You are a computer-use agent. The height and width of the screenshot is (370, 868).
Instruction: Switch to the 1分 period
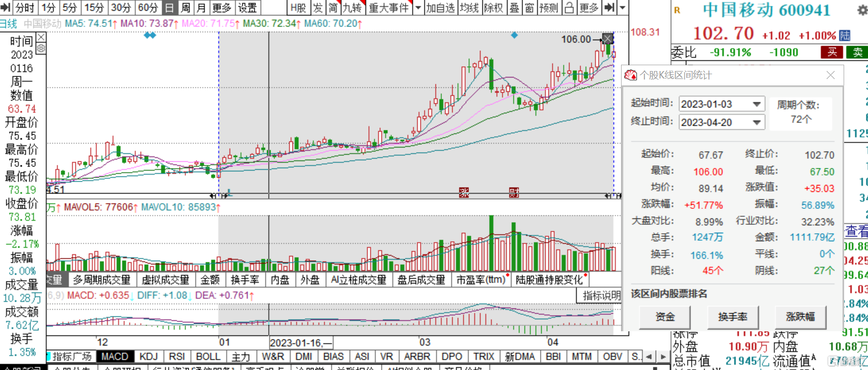(x=48, y=7)
